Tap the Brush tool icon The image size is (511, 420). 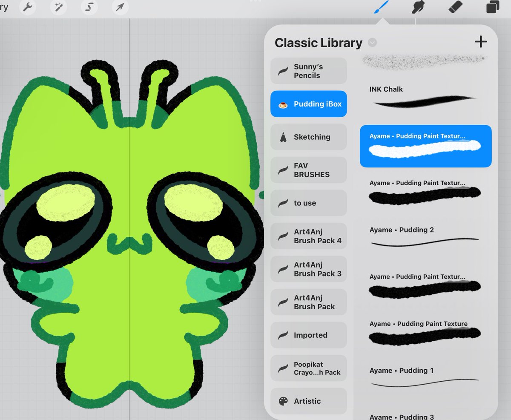pyautogui.click(x=382, y=7)
